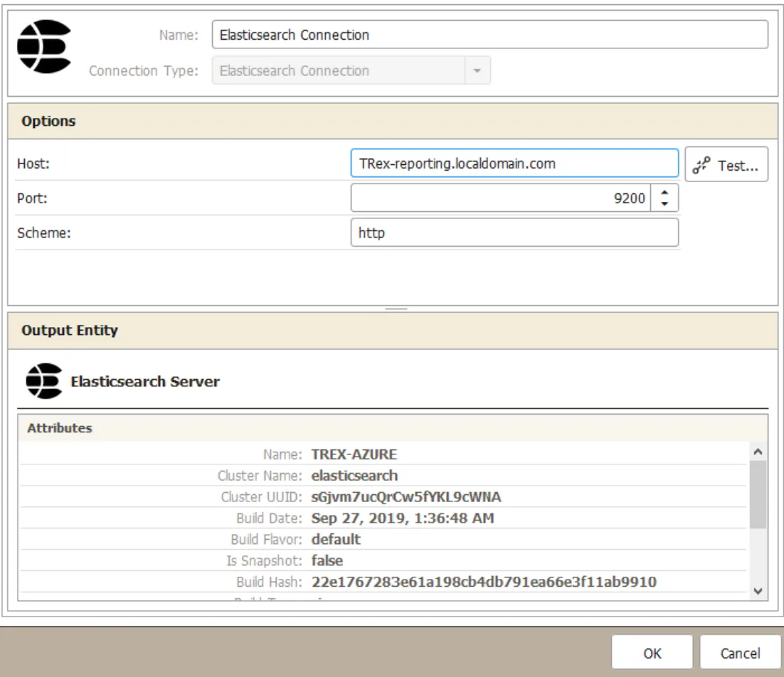
Task: Click the Test connection button
Action: tap(726, 164)
